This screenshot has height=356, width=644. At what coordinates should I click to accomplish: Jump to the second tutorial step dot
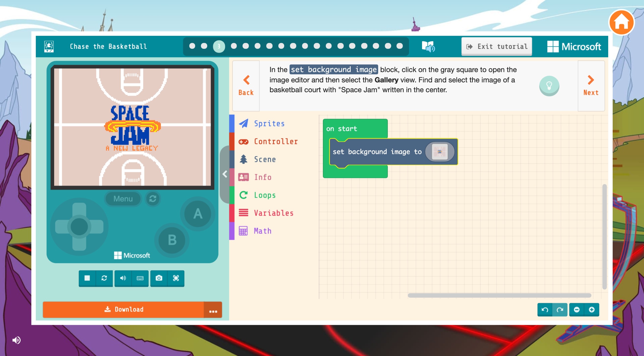[x=204, y=46]
